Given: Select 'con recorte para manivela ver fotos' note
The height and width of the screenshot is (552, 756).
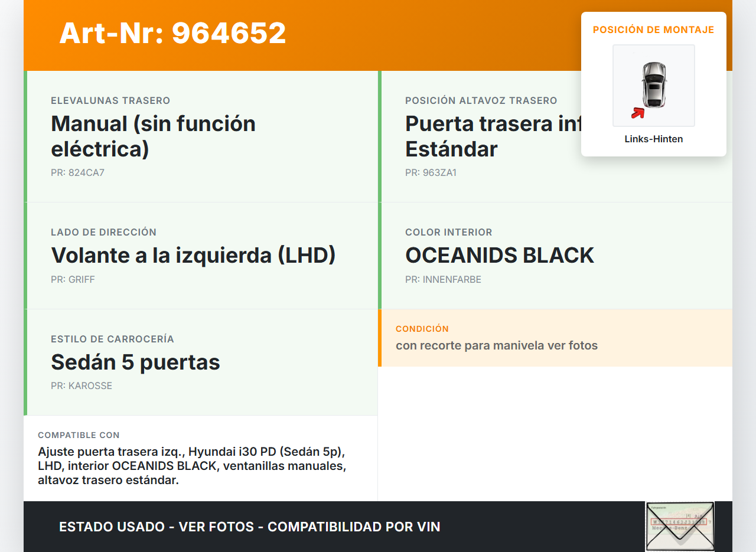Looking at the screenshot, I should click(x=497, y=345).
